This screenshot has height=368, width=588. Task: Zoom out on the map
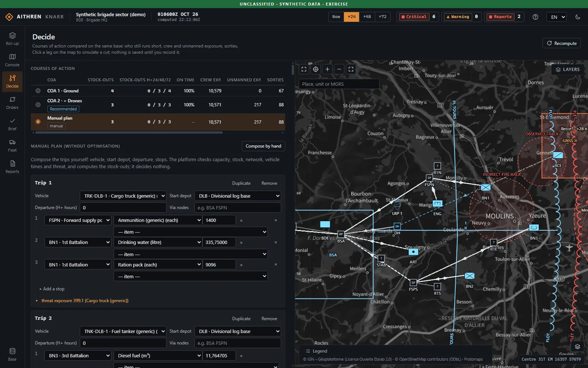339,69
